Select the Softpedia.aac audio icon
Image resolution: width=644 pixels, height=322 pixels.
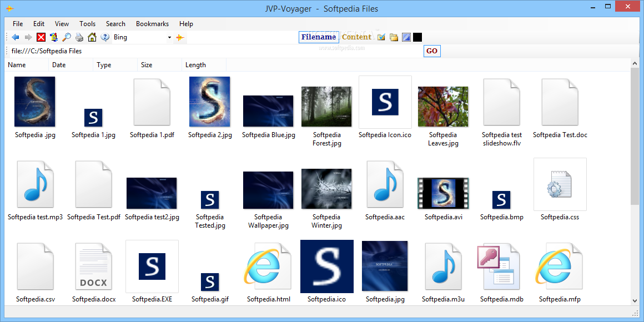(x=385, y=184)
